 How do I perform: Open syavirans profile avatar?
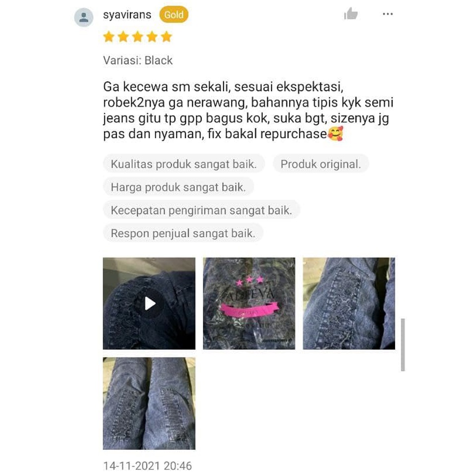click(x=84, y=17)
